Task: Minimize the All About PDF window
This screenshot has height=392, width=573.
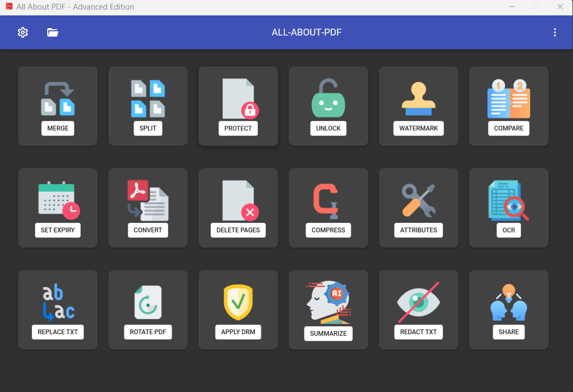Action: (x=512, y=6)
